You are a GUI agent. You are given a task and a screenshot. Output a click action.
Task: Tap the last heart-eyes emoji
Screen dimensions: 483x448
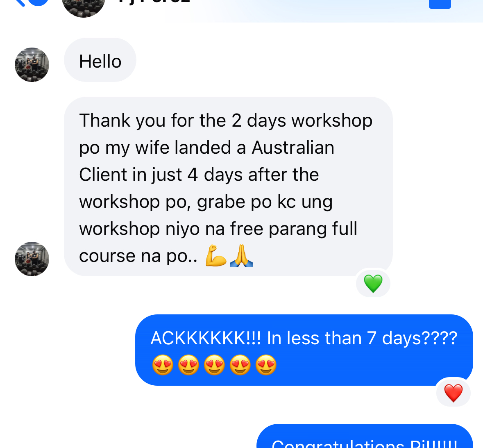click(266, 365)
